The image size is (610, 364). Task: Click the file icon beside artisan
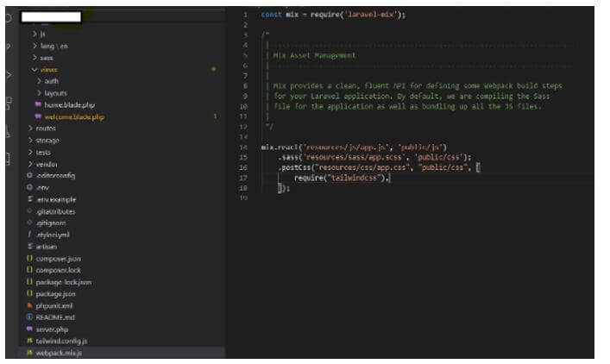pyautogui.click(x=29, y=246)
